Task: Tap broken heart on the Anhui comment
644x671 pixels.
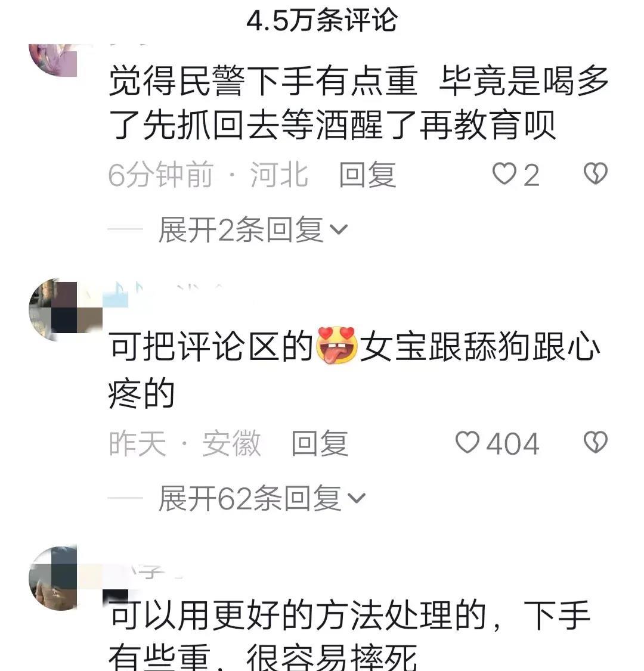Action: tap(596, 442)
